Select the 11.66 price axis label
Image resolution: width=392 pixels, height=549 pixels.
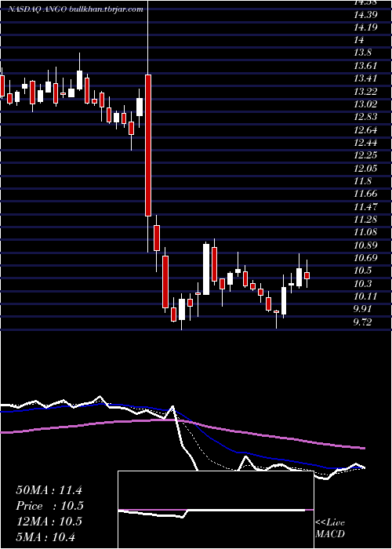point(365,194)
